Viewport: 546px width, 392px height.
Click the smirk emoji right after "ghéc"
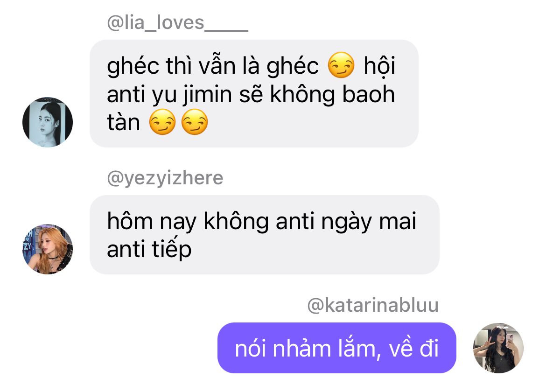click(341, 65)
